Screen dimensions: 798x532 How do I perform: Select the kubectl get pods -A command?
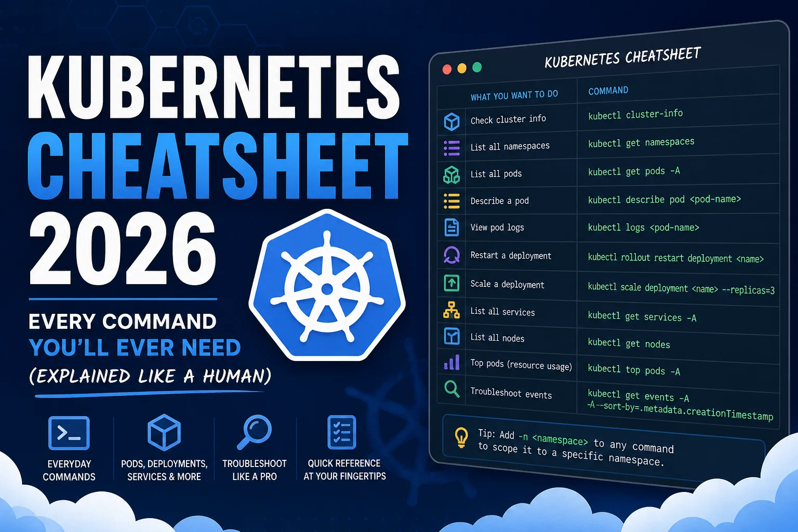[x=634, y=171]
